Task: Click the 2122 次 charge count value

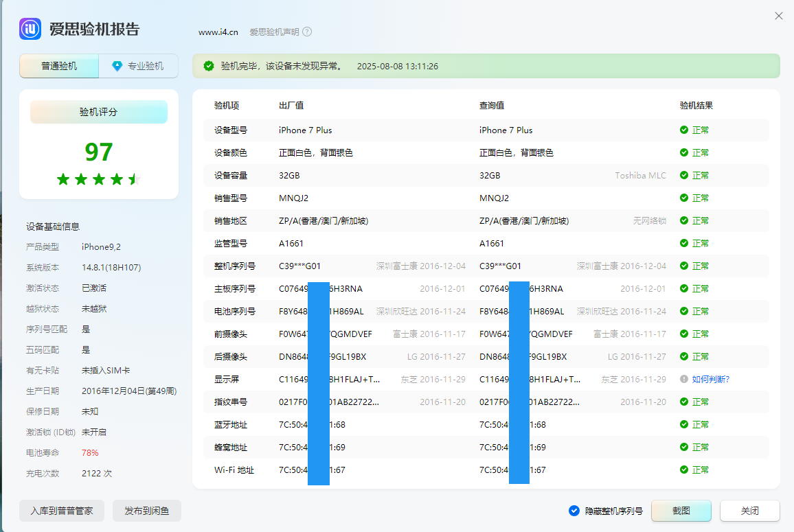Action: [97, 473]
